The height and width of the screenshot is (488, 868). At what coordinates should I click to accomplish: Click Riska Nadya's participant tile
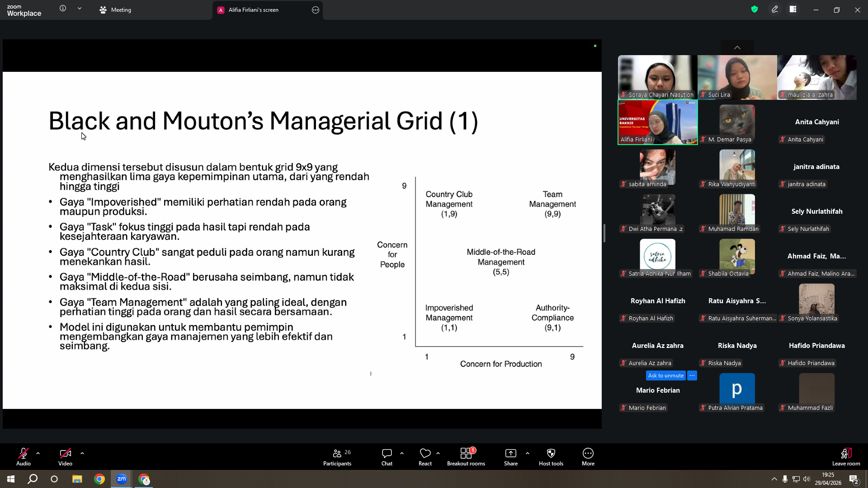point(737,346)
